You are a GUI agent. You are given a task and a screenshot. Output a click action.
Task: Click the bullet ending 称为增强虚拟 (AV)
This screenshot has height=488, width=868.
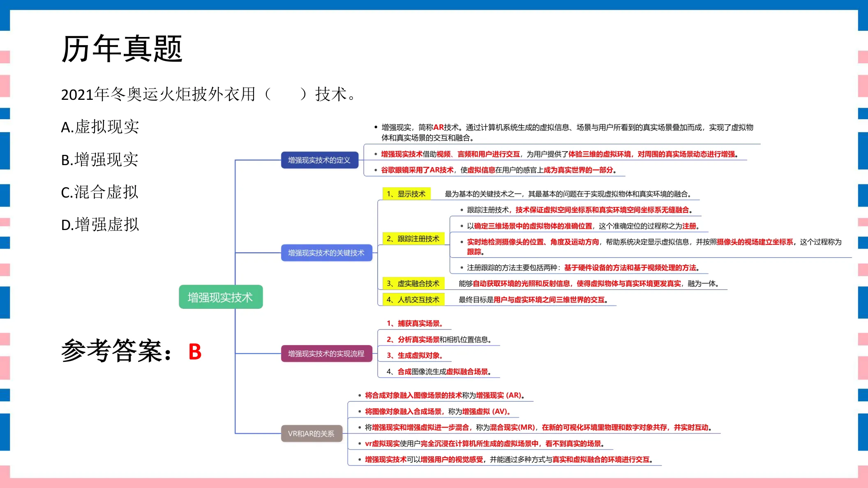(434, 411)
